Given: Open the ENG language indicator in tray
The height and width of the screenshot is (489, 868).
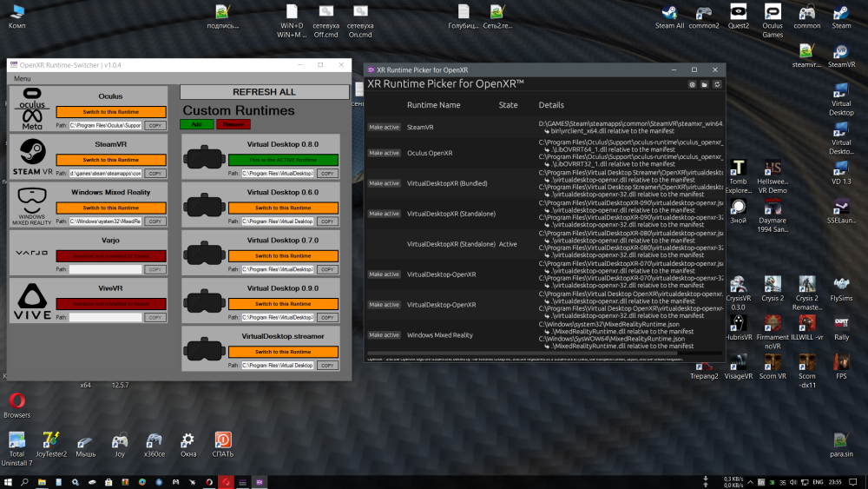Looking at the screenshot, I should [818, 482].
